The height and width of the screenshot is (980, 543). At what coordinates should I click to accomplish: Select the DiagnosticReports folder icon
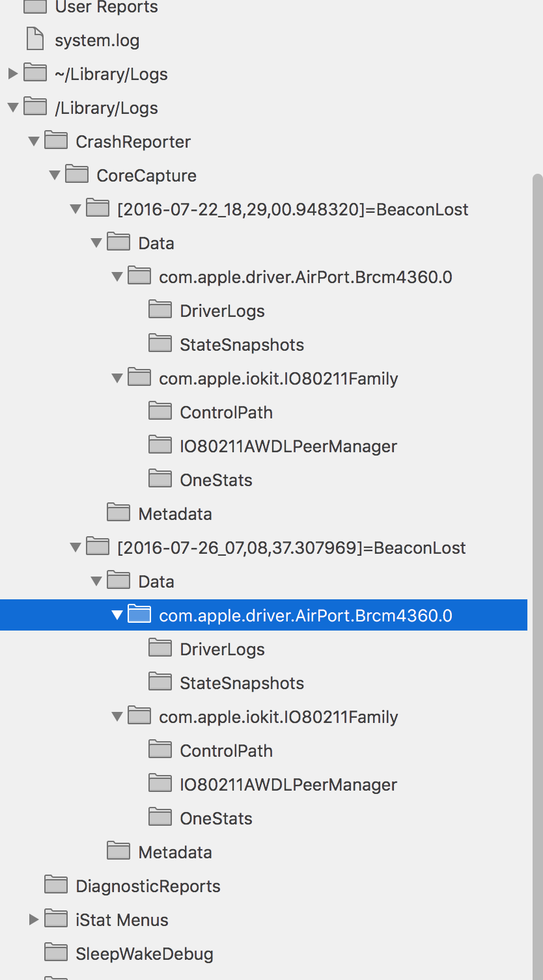coord(56,886)
